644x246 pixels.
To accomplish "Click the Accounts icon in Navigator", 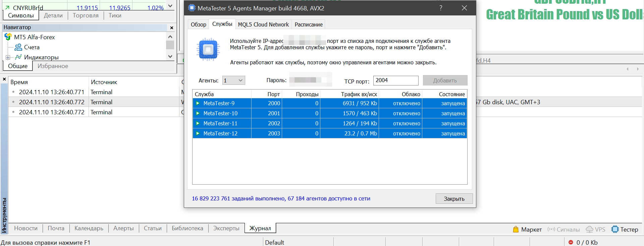I will [18, 47].
